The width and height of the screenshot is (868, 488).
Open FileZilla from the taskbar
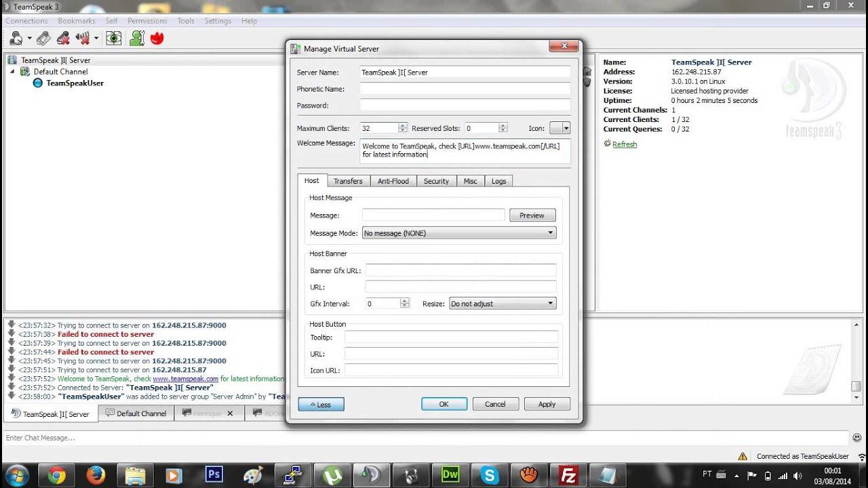pyautogui.click(x=568, y=475)
